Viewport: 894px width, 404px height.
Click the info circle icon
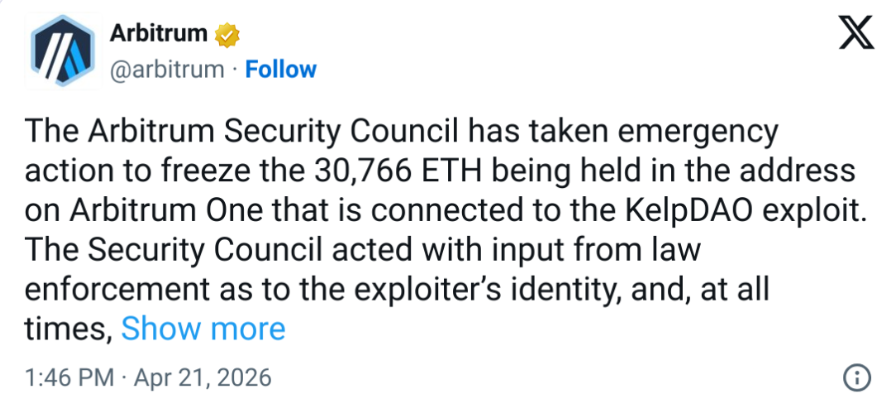(x=855, y=378)
